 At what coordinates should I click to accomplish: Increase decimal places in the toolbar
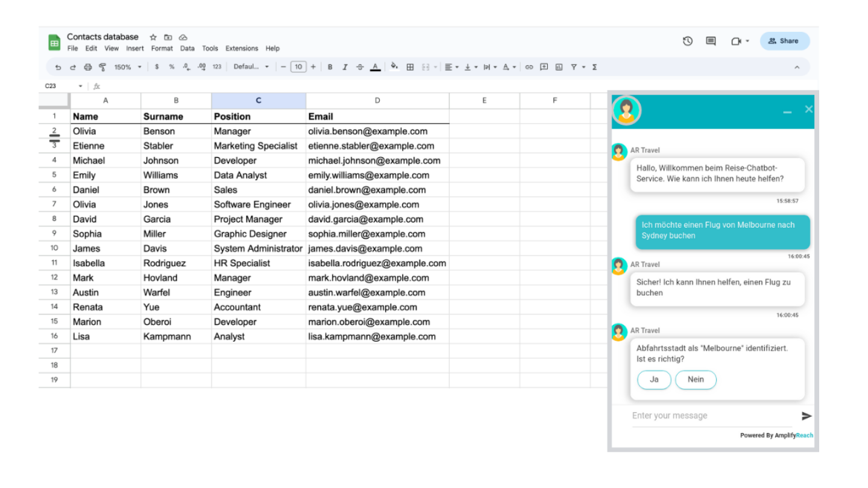coord(201,67)
